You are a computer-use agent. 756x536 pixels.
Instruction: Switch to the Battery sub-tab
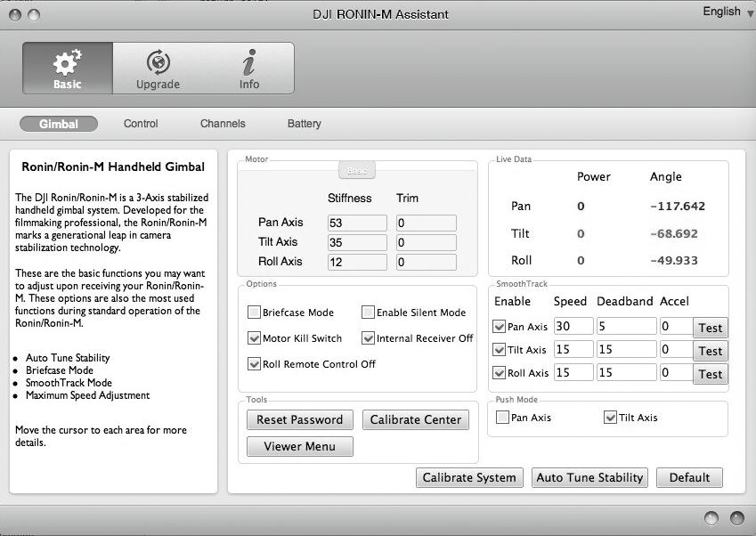305,124
